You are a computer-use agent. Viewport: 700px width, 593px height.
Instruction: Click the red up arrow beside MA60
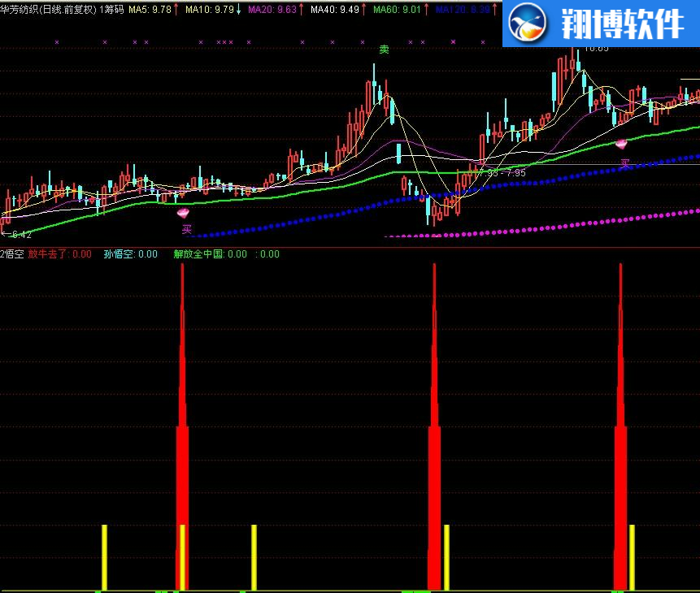pyautogui.click(x=426, y=9)
